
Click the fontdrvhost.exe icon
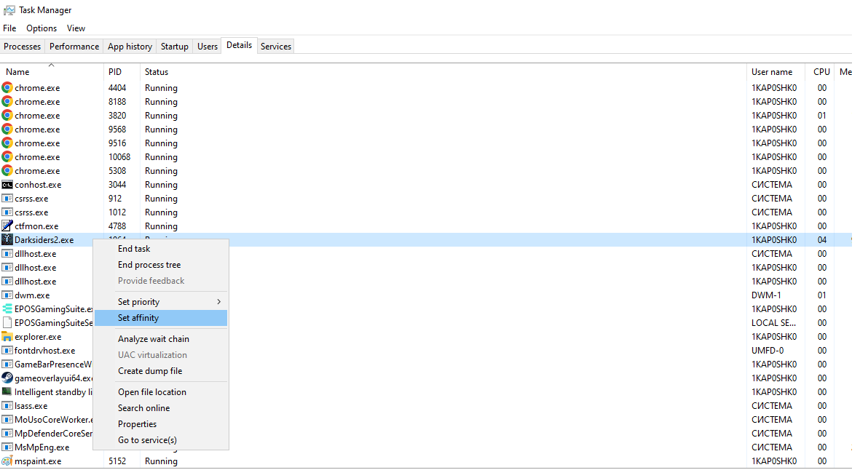(7, 350)
